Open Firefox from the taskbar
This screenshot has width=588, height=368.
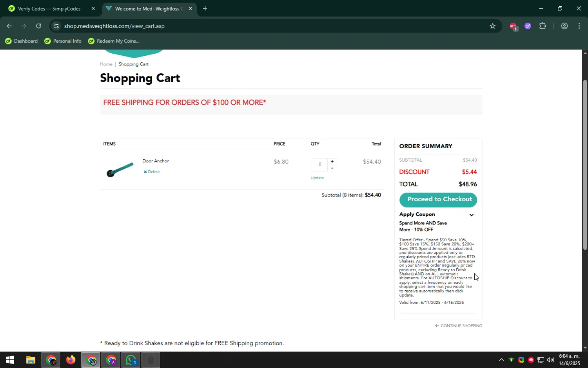coord(71,360)
